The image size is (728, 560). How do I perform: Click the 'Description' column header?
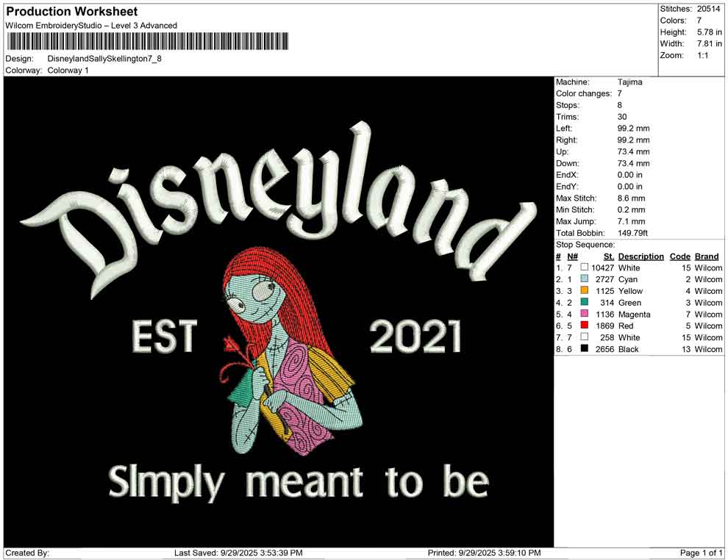(641, 256)
